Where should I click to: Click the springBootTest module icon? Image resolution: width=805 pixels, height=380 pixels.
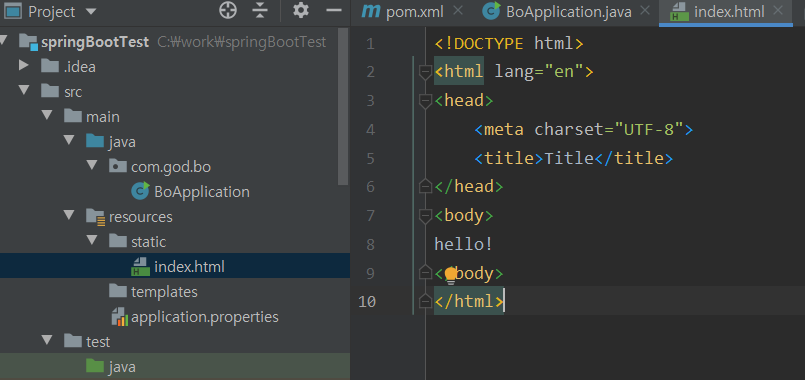tap(28, 42)
